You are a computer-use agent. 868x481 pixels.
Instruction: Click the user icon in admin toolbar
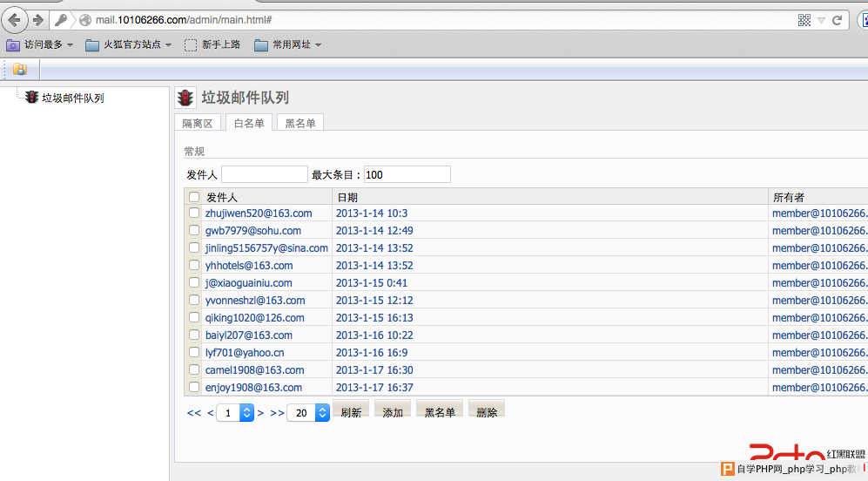click(20, 69)
